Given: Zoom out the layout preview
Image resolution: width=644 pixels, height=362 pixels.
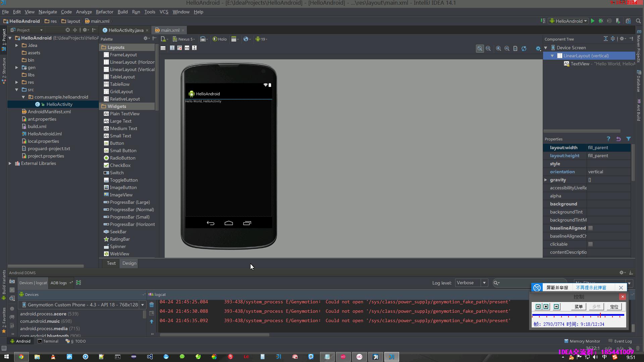Looking at the screenshot, I should (x=507, y=48).
